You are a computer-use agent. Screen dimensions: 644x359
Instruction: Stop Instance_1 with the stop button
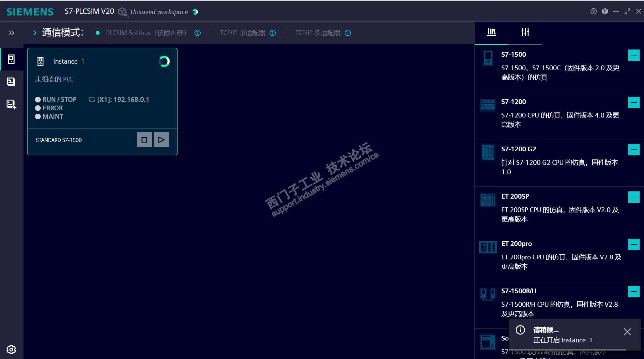144,140
